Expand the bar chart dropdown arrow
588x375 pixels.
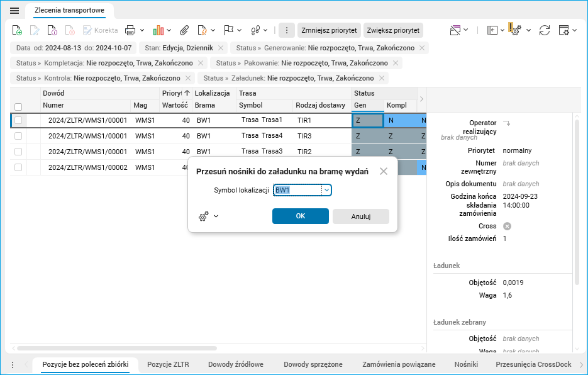tap(169, 30)
